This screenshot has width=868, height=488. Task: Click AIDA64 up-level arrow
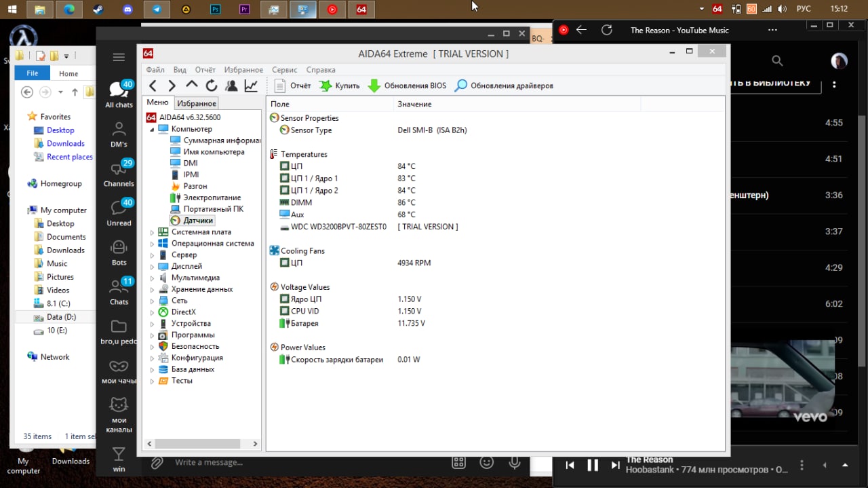click(192, 85)
